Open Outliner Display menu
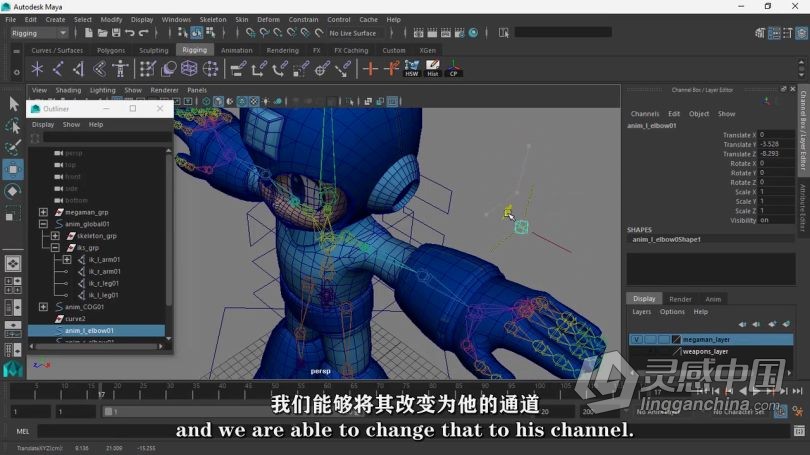This screenshot has width=810, height=455. click(43, 124)
